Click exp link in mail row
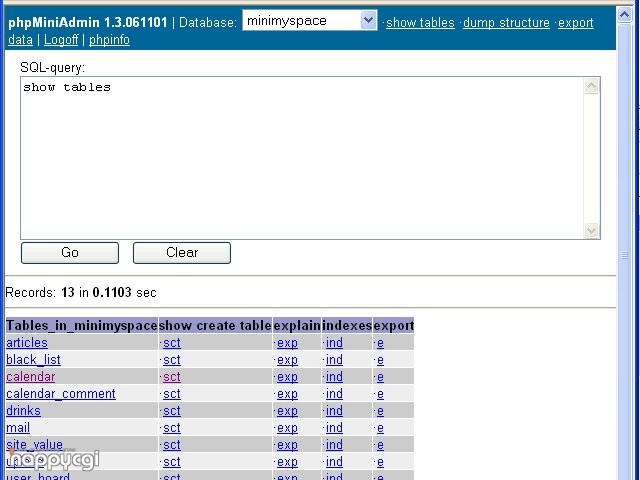 pos(287,428)
